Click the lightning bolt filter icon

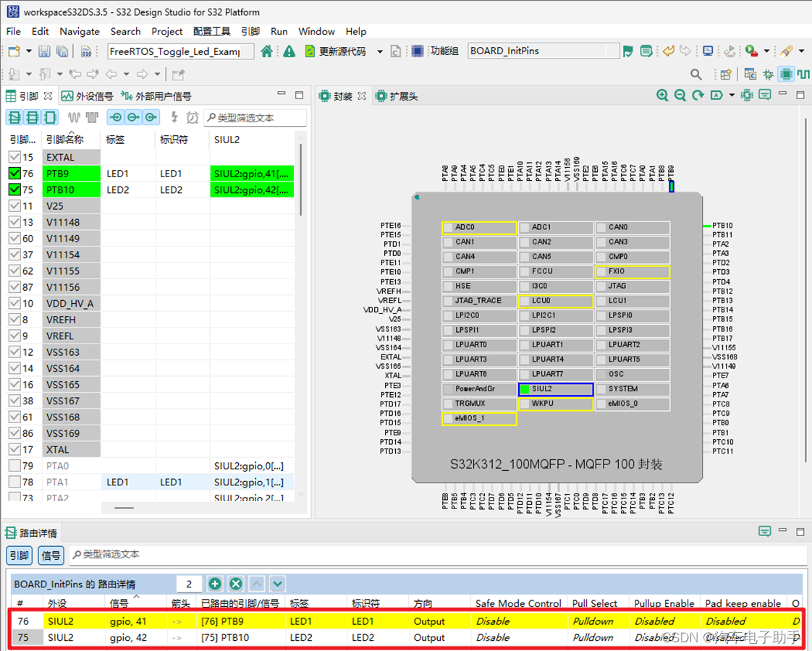(174, 117)
